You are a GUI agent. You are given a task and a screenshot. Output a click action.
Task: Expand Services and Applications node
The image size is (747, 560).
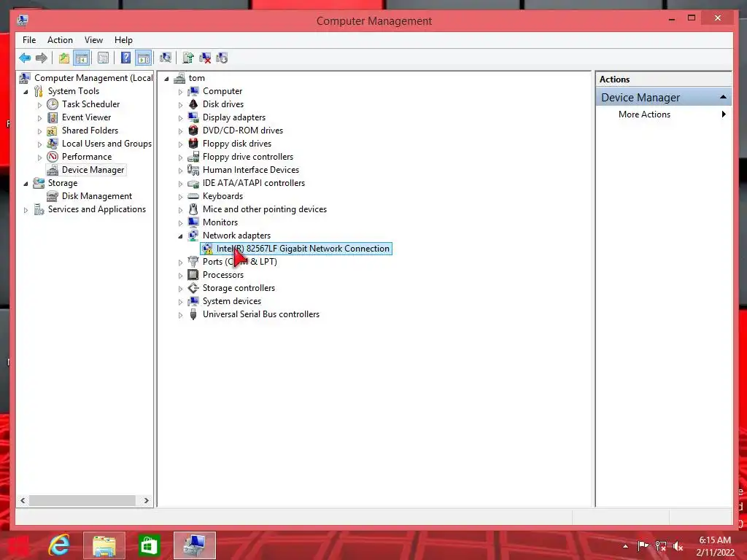(x=26, y=209)
